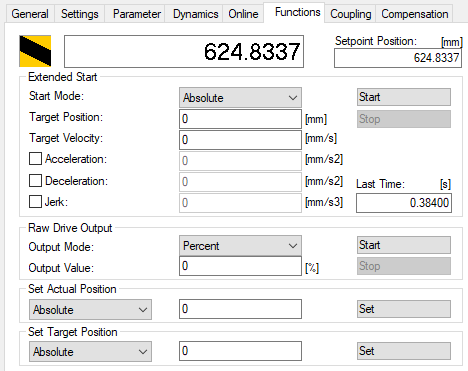Click the large actual position display 624.8337
Screen dimensions: 468x371
click(x=184, y=52)
